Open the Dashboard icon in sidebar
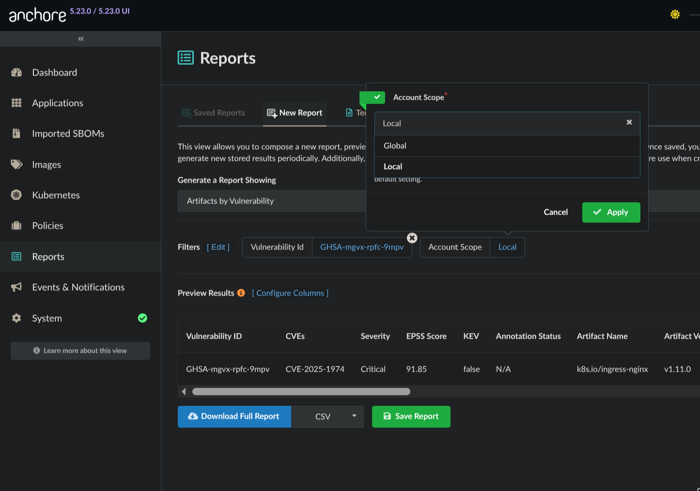The image size is (700, 491). click(x=16, y=73)
